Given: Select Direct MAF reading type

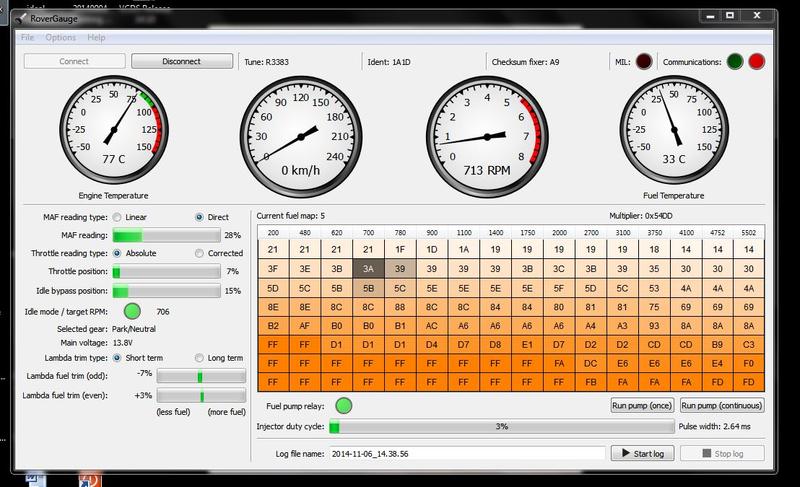Looking at the screenshot, I should tap(199, 217).
